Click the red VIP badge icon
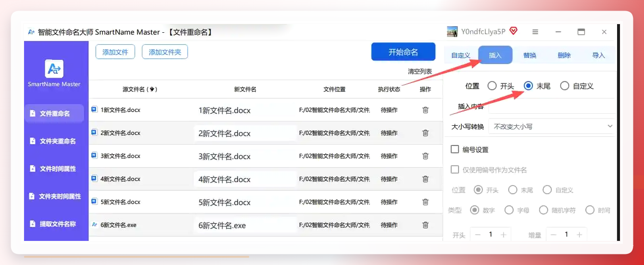This screenshot has height=265, width=644. point(513,31)
